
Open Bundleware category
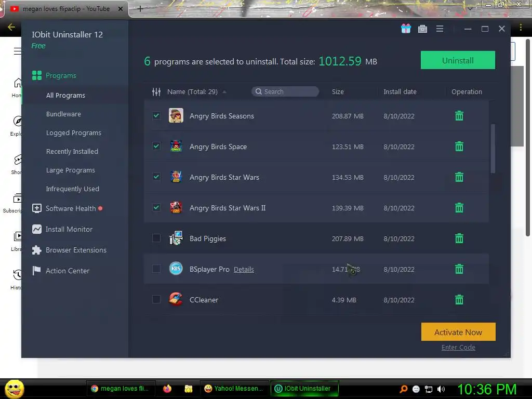pos(63,114)
